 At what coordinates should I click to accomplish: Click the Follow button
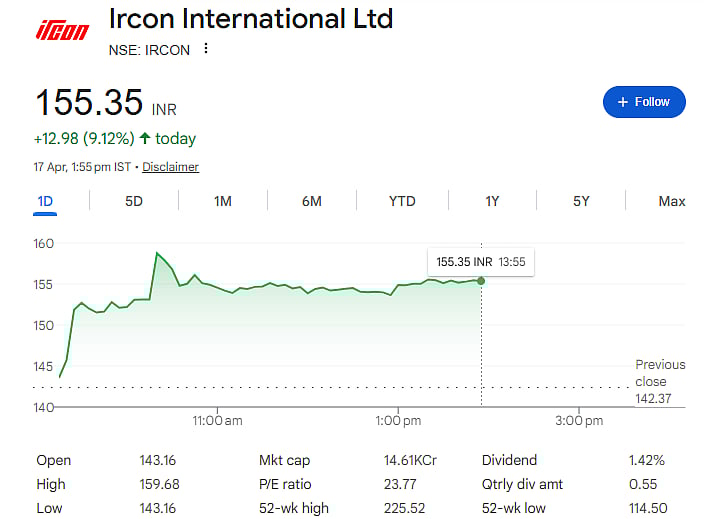click(x=644, y=102)
